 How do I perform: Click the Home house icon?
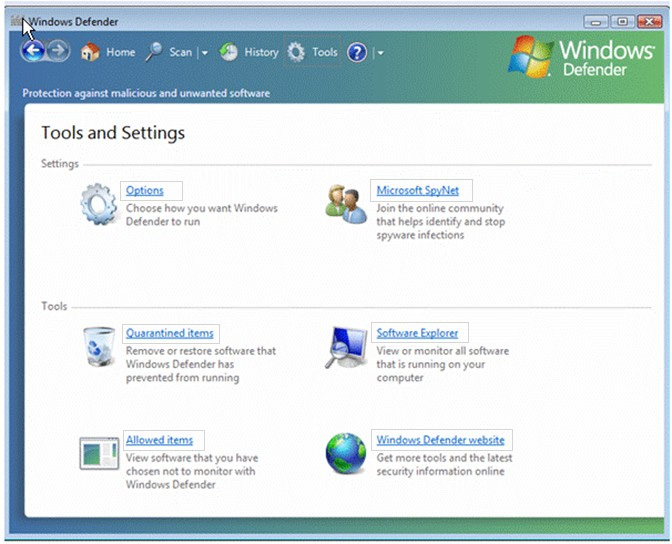click(90, 52)
